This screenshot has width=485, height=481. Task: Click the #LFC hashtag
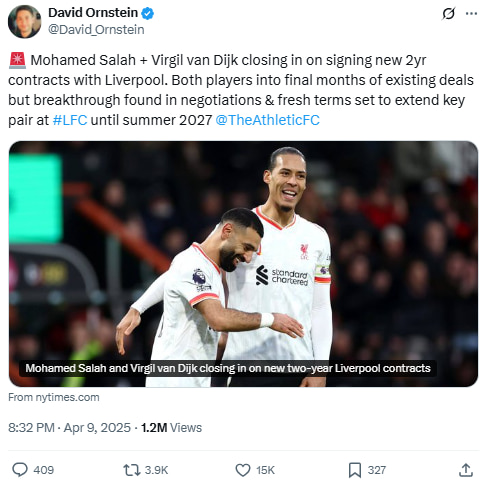tap(70, 120)
